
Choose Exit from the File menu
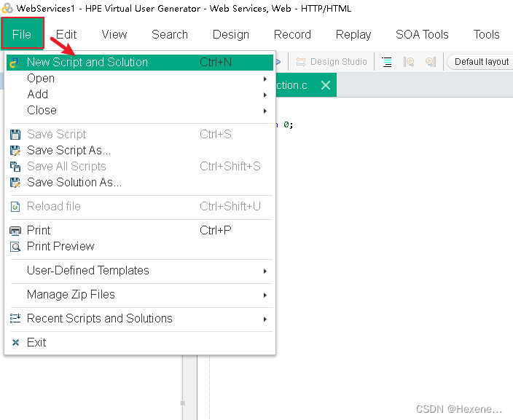click(x=140, y=343)
